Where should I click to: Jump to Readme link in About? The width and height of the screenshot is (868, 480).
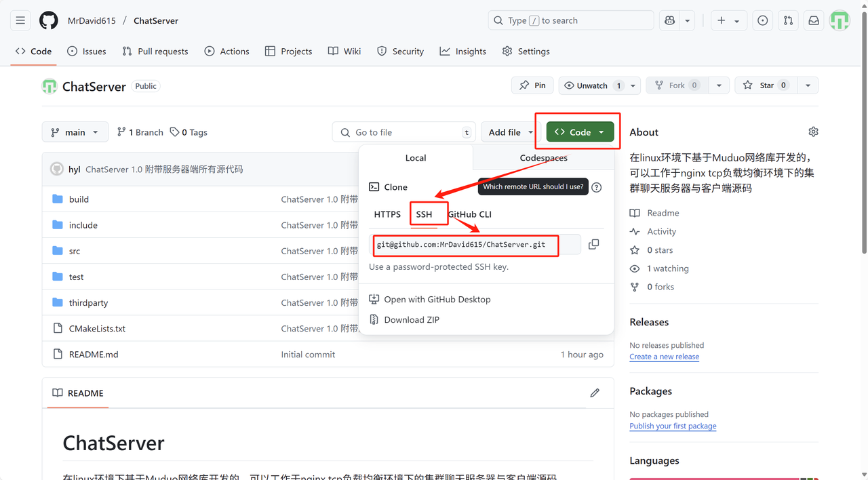[654, 213]
